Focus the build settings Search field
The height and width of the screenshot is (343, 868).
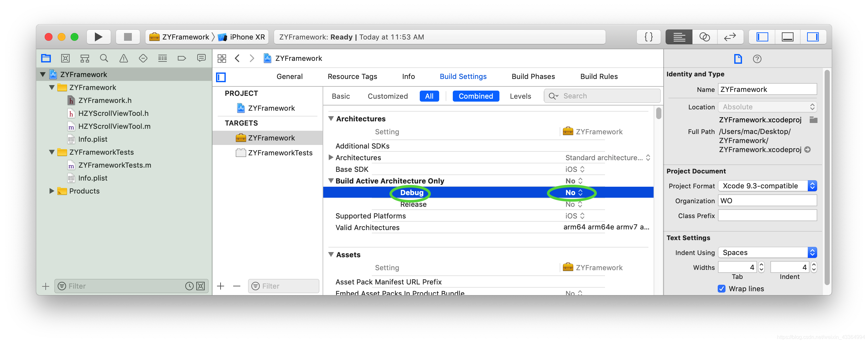click(602, 96)
